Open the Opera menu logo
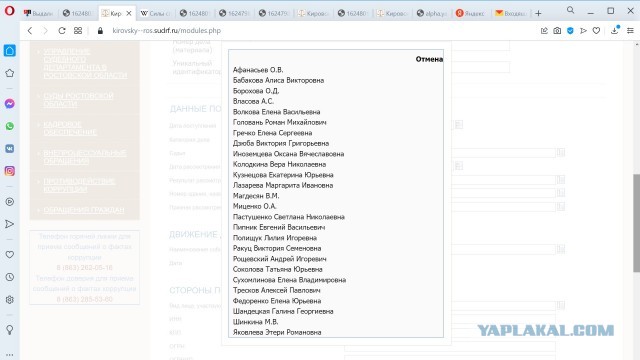The width and height of the screenshot is (640, 360). pos(9,11)
